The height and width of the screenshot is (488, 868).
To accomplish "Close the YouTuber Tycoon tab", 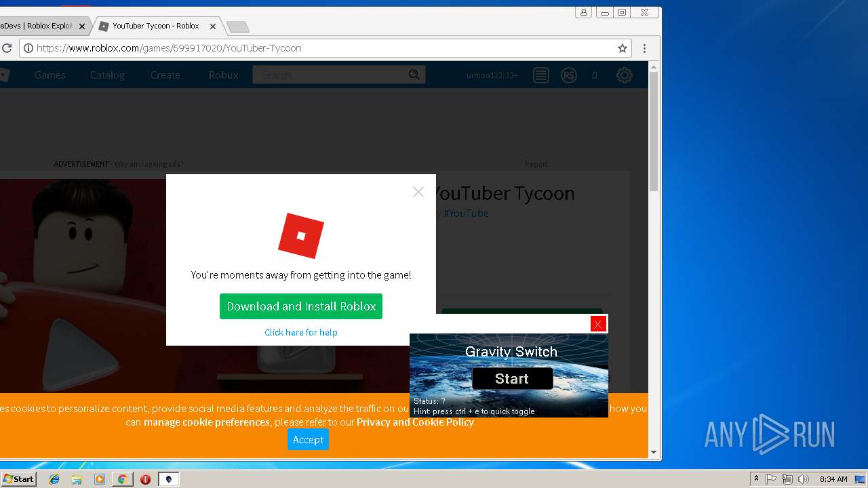I will 212,26.
